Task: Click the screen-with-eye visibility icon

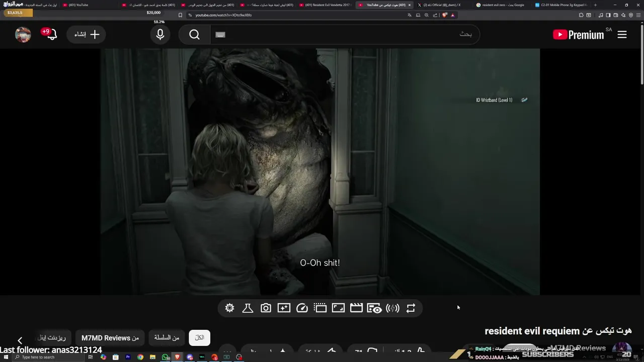Action: [374, 308]
